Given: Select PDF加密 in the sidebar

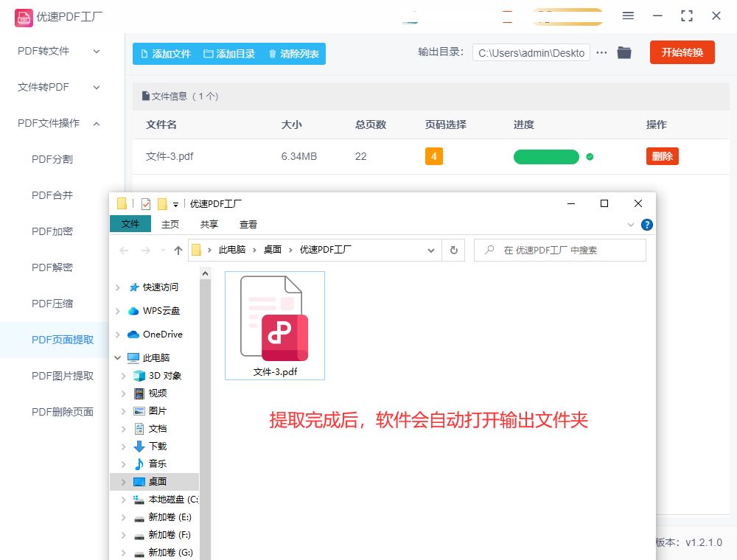Looking at the screenshot, I should click(x=52, y=231).
